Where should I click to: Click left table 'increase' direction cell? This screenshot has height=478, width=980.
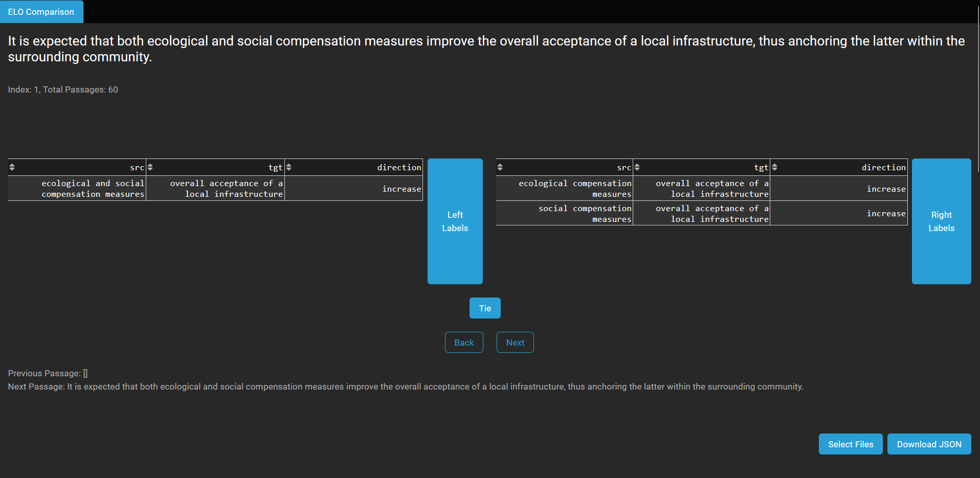click(354, 189)
